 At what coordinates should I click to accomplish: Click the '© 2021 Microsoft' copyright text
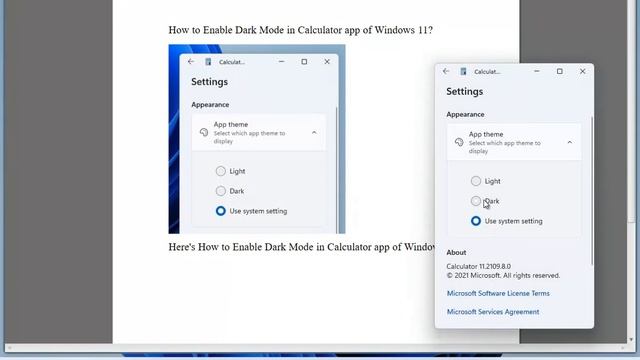(503, 276)
